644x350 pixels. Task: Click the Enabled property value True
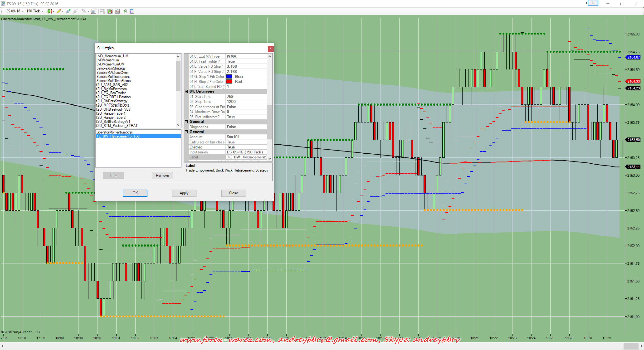(x=231, y=147)
